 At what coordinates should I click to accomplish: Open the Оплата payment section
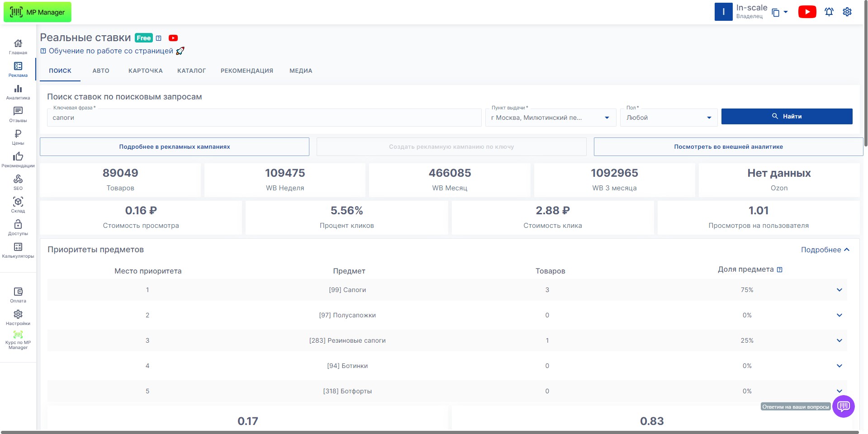point(18,295)
